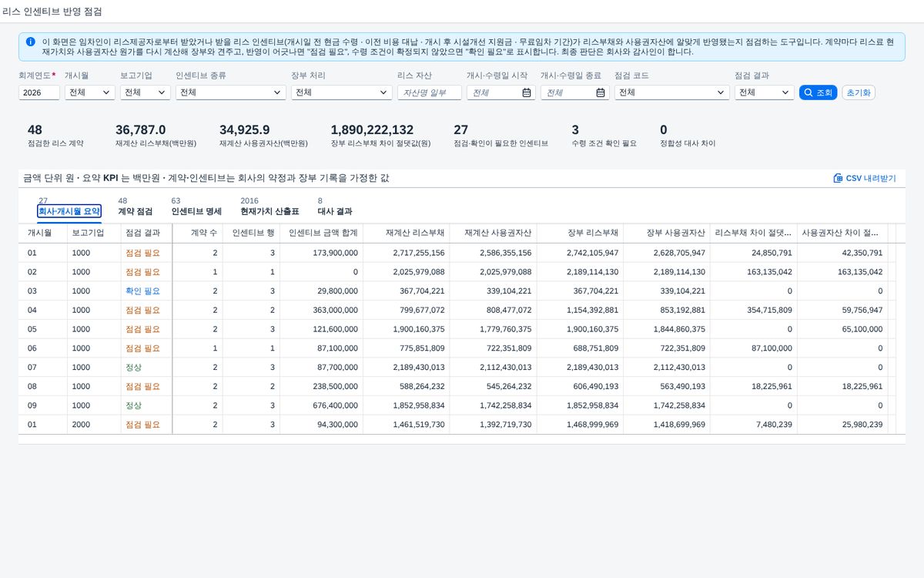
Task: Expand the 인센티브 종류 dropdown
Action: click(231, 92)
